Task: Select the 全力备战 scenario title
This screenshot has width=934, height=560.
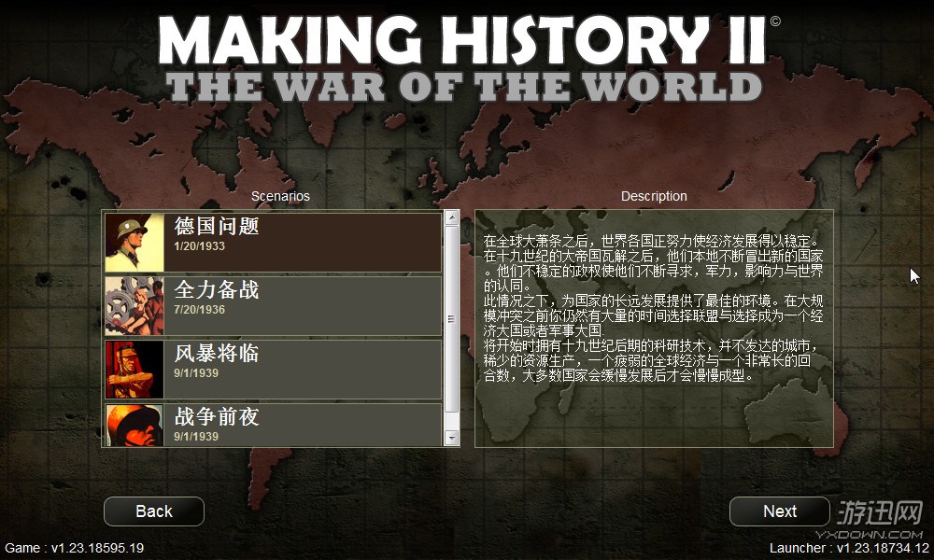Action: 217,290
